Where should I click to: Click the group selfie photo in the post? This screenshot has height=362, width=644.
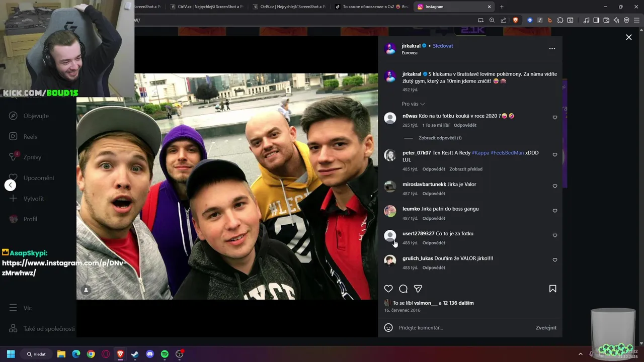coord(227,187)
